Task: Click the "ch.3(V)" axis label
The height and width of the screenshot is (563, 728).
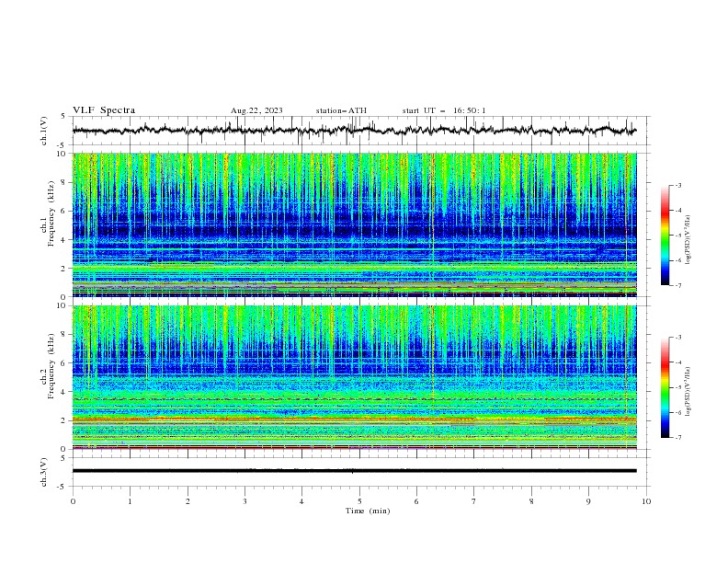Action: coord(44,472)
